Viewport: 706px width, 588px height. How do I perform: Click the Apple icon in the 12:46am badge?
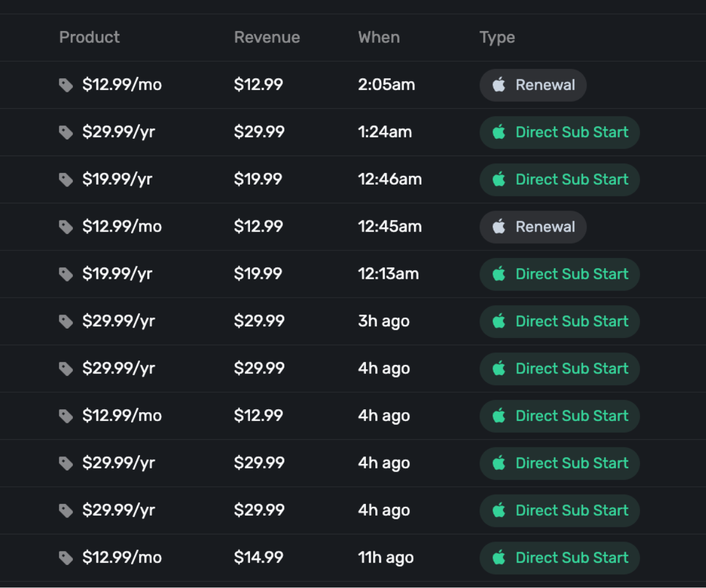[499, 179]
